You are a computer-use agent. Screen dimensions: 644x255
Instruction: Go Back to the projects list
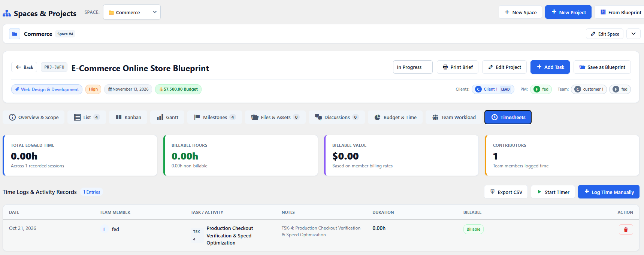[x=24, y=67]
